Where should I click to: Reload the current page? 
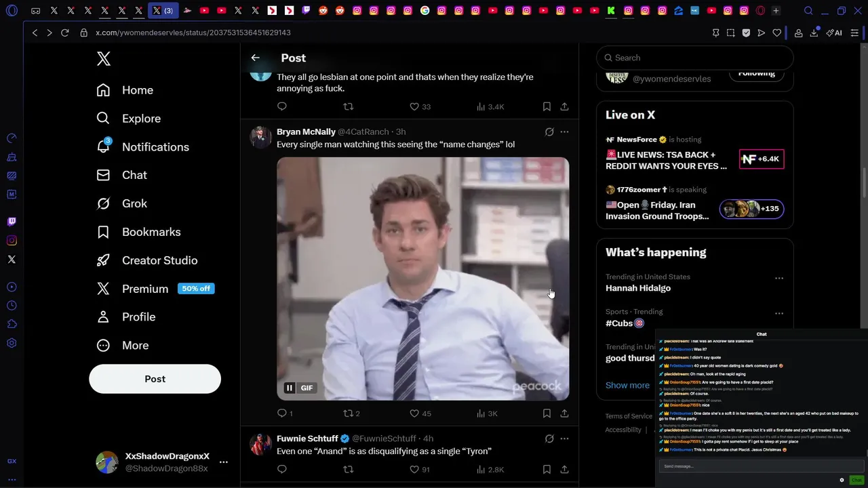65,33
